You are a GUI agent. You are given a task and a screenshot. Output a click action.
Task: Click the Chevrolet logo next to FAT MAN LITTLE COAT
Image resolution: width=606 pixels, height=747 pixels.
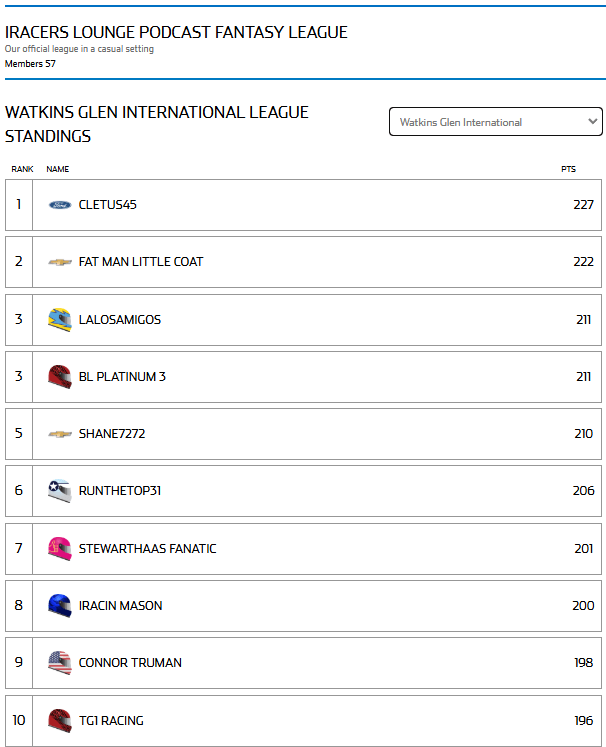60,262
